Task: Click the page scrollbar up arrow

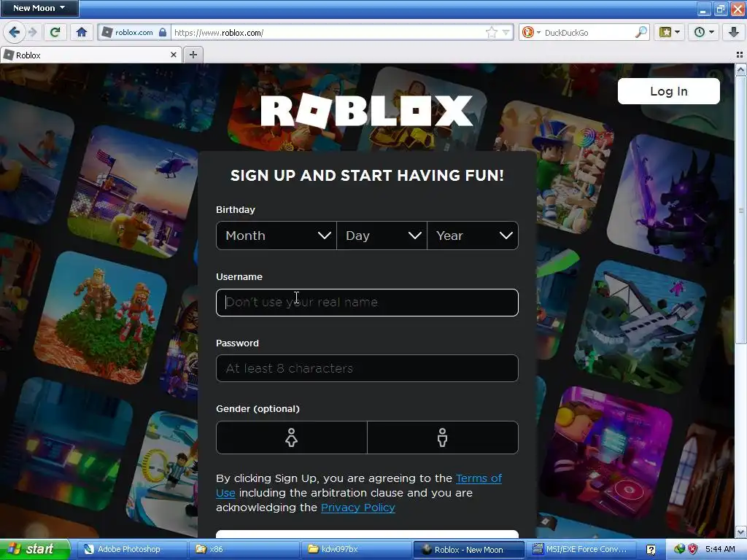Action: point(740,71)
